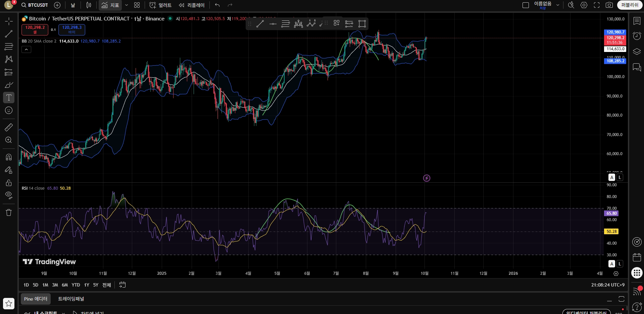
Task: Open the layout name dropdown arrow
Action: 558,5
